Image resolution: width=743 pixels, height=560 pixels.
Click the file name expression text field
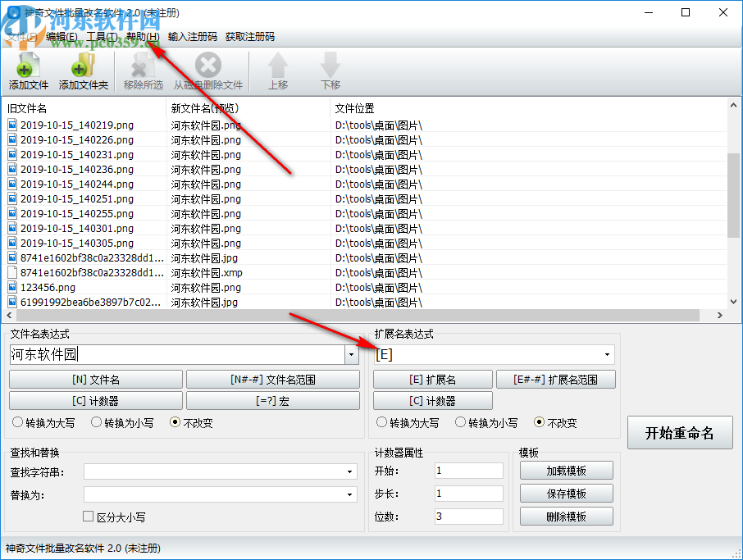tap(177, 354)
